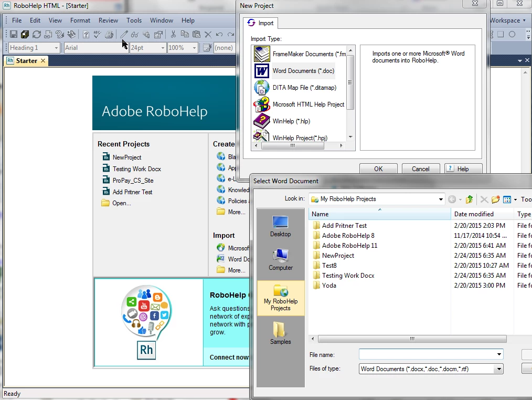Open recent project ProPay_CS_Site
This screenshot has height=400, width=532.
pos(133,180)
